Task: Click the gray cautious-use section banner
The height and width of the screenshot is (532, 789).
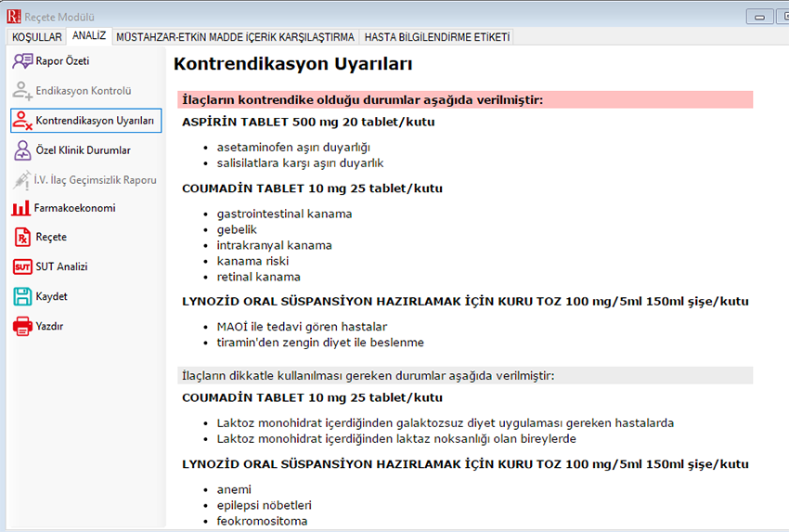Action: click(x=464, y=375)
